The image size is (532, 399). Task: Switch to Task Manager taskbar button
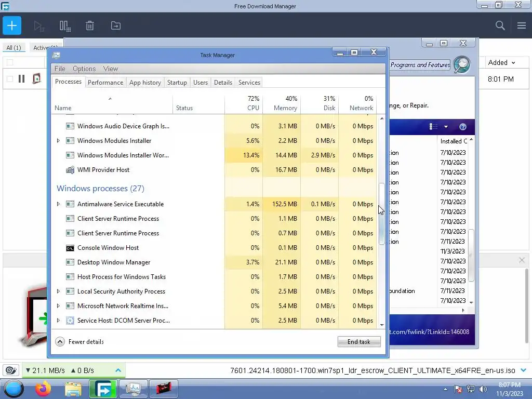[134, 389]
